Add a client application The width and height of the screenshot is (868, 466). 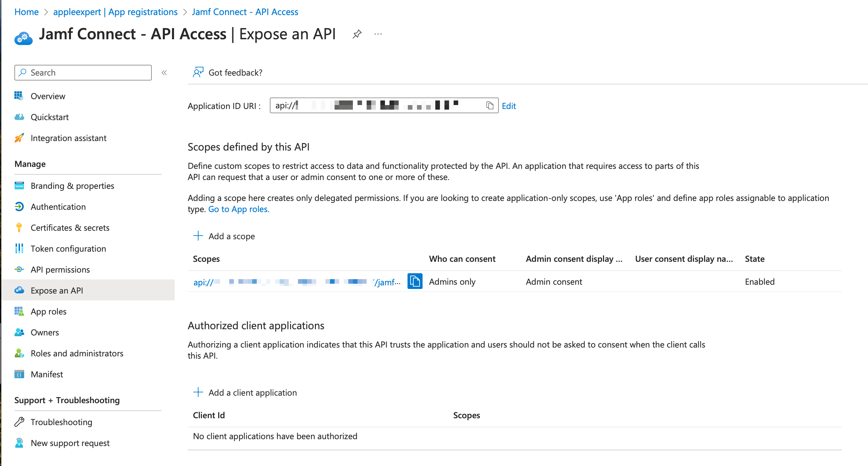tap(252, 392)
